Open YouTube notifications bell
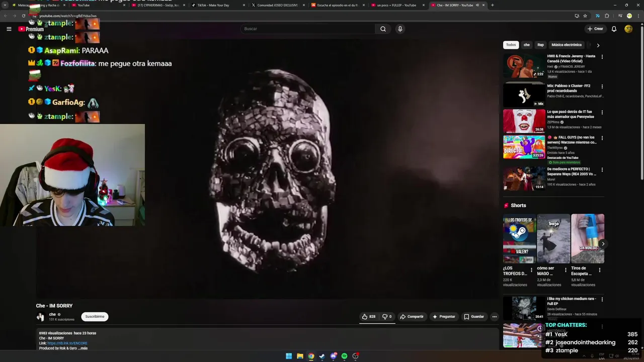 [x=614, y=29]
